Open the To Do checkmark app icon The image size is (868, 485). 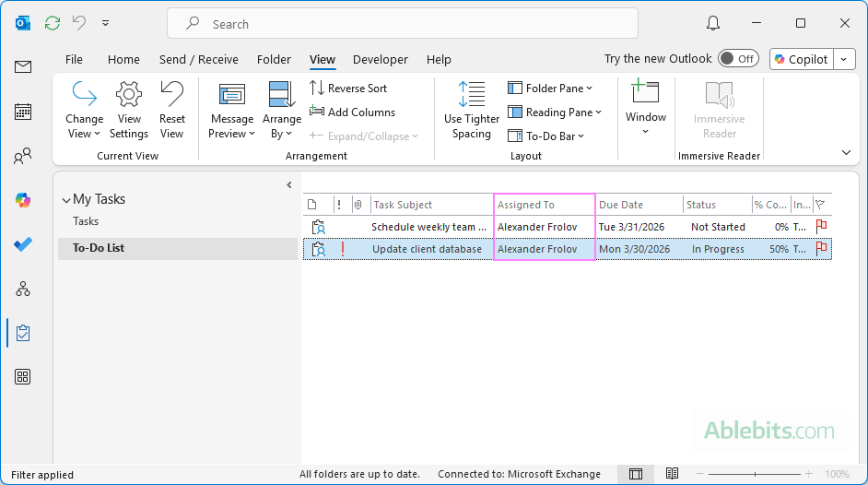23,244
